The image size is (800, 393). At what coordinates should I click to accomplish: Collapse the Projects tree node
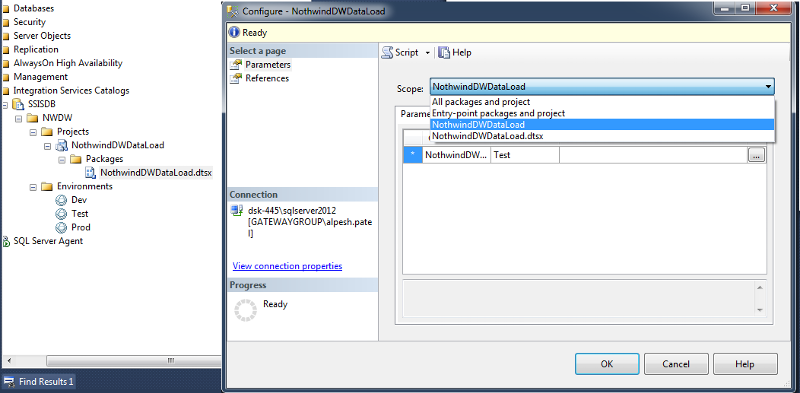click(x=33, y=132)
